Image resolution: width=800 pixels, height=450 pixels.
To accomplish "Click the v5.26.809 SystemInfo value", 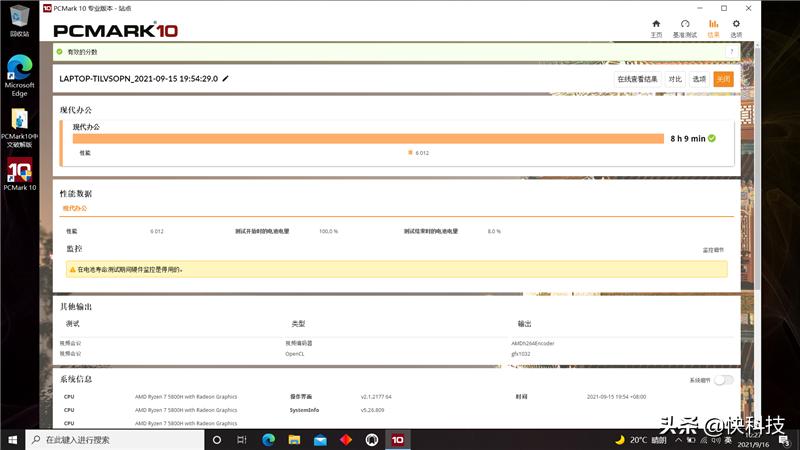I will point(372,410).
